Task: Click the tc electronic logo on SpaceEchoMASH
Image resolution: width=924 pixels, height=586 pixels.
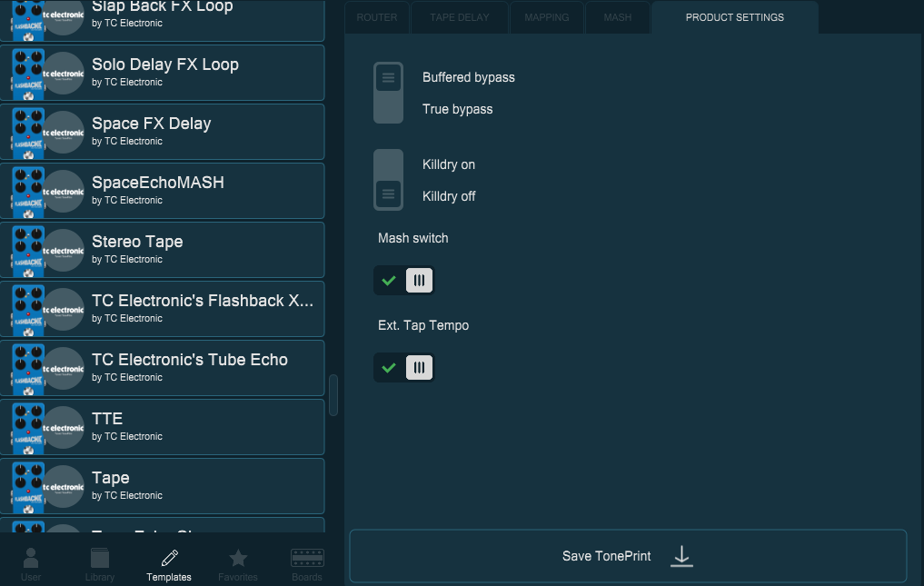Action: pos(64,192)
